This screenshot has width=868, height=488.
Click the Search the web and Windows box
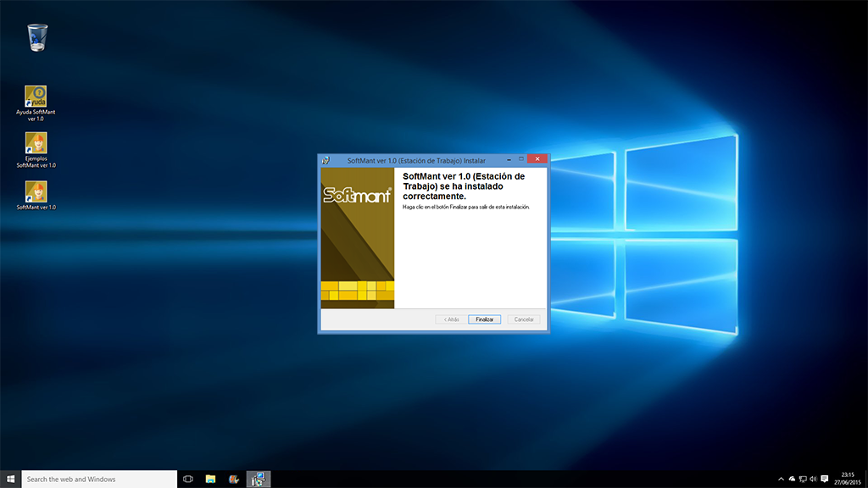coord(98,479)
